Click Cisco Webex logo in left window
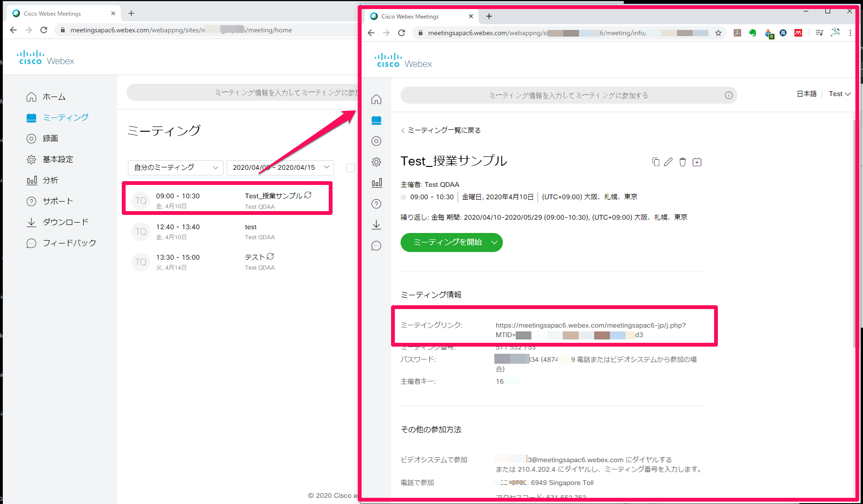This screenshot has width=863, height=504. [46, 58]
